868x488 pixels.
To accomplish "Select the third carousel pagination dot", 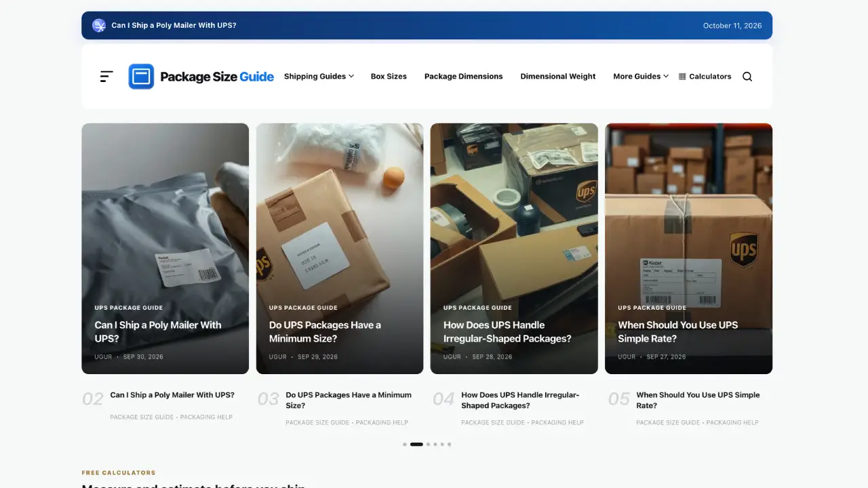I will [428, 445].
